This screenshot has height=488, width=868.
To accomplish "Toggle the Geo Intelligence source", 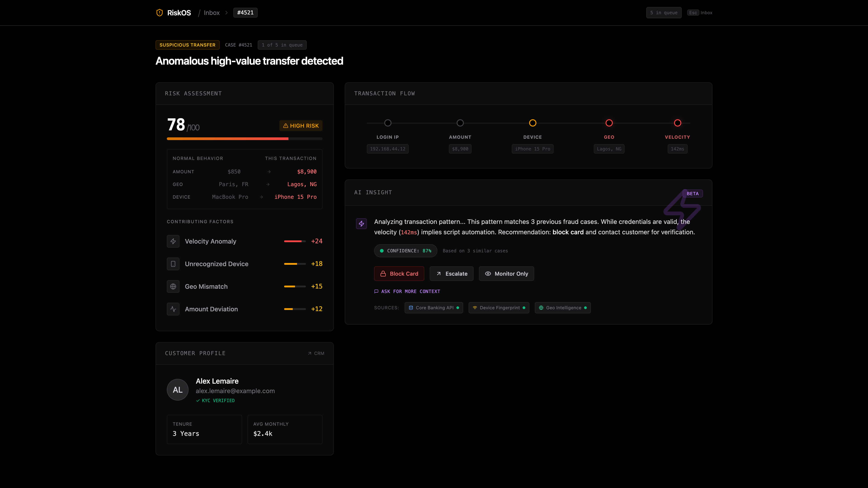I will [x=562, y=307].
